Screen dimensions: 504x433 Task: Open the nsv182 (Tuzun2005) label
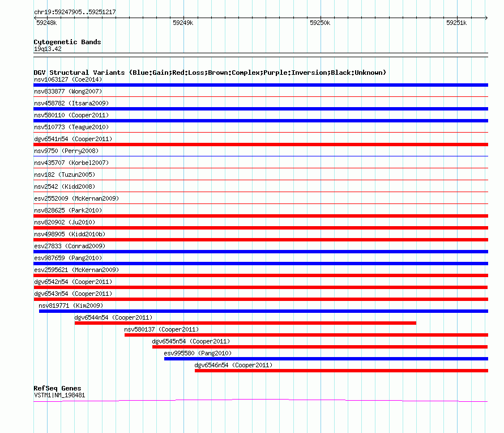click(65, 175)
